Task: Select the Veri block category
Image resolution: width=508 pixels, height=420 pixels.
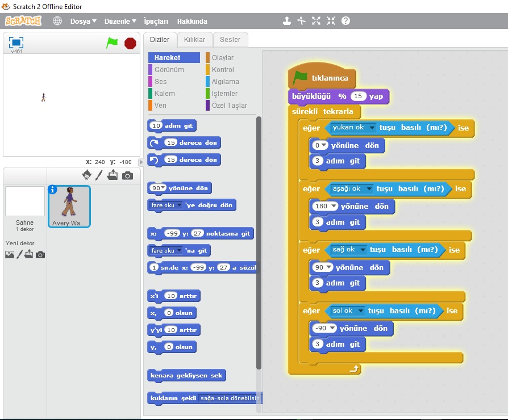Action: [160, 106]
